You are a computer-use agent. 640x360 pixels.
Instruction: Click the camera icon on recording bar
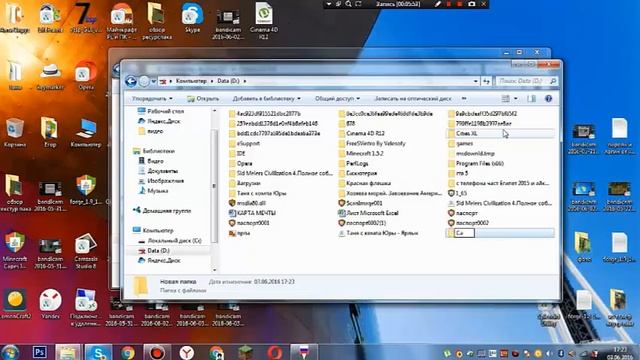pos(471,4)
